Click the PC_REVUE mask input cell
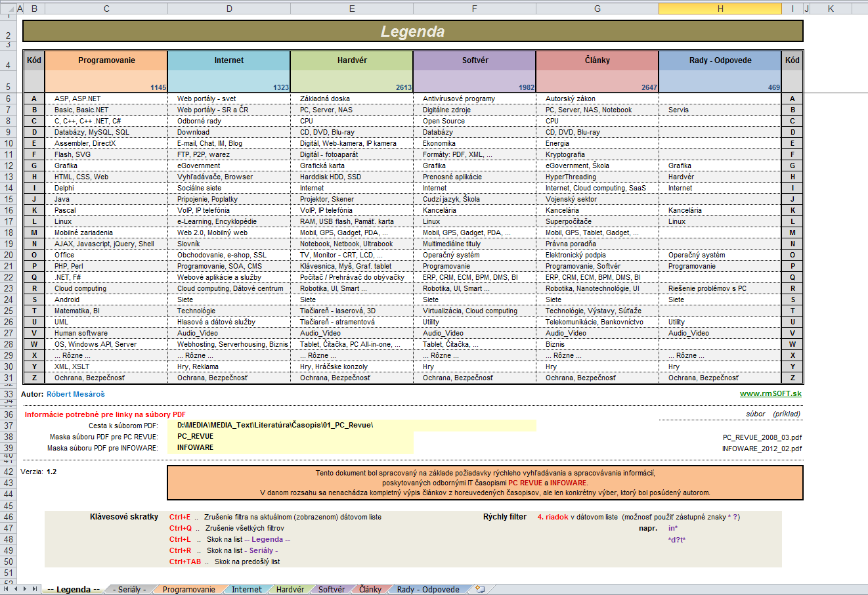Viewport: 868px width, 595px height. (x=290, y=436)
